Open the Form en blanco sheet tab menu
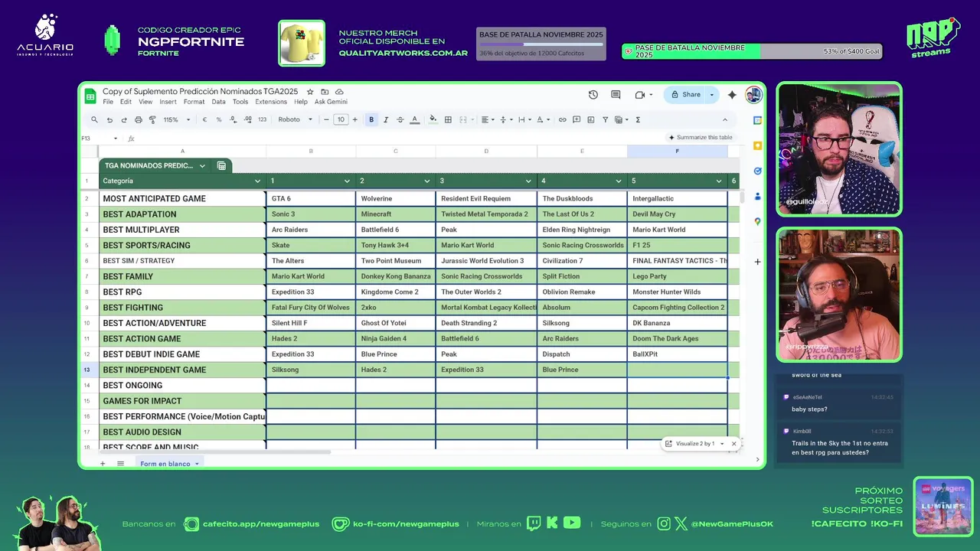Viewport: 980px width, 551px height. (x=197, y=464)
